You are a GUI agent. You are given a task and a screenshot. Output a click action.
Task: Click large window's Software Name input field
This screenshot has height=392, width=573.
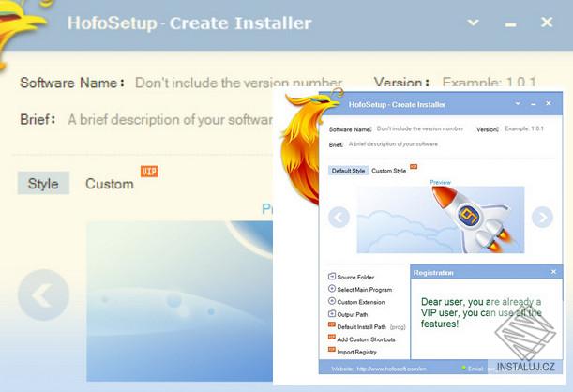coord(238,83)
